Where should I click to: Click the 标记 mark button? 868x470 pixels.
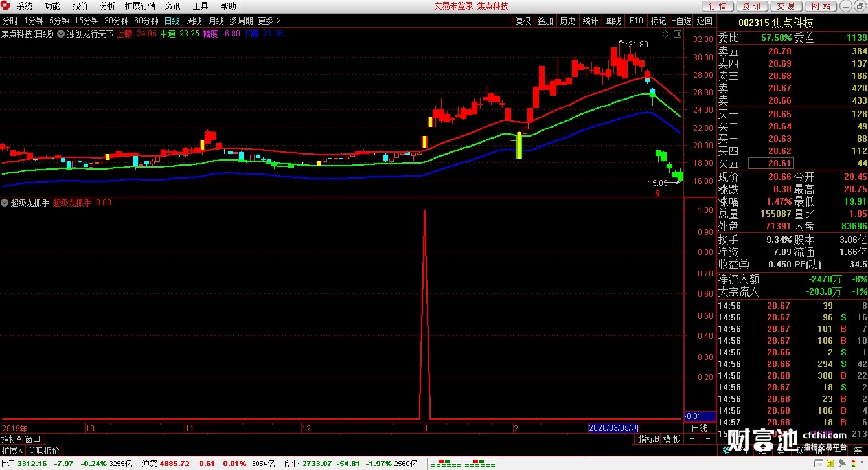pyautogui.click(x=658, y=21)
